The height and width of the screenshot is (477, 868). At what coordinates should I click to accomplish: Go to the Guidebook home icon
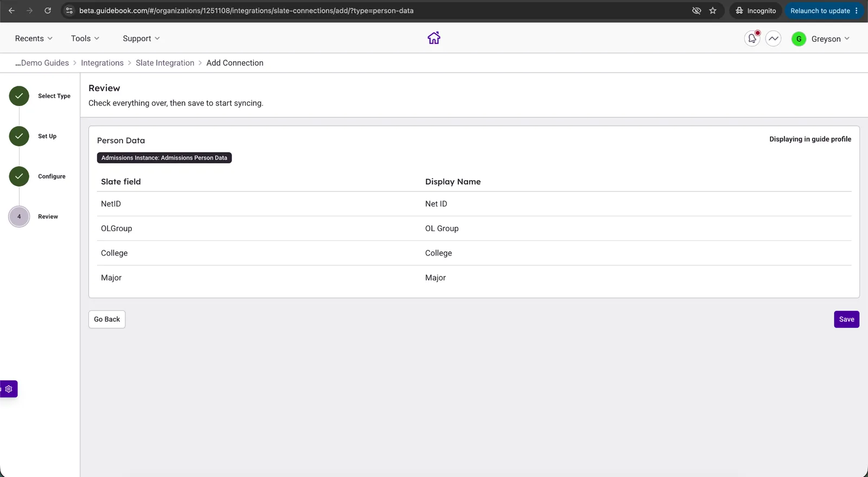point(433,38)
